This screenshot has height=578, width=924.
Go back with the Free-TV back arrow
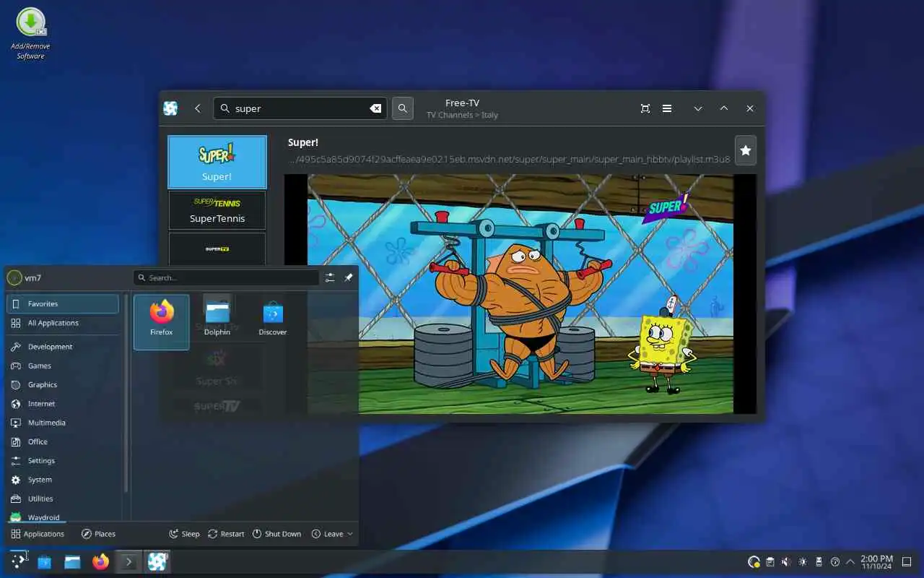pyautogui.click(x=198, y=108)
